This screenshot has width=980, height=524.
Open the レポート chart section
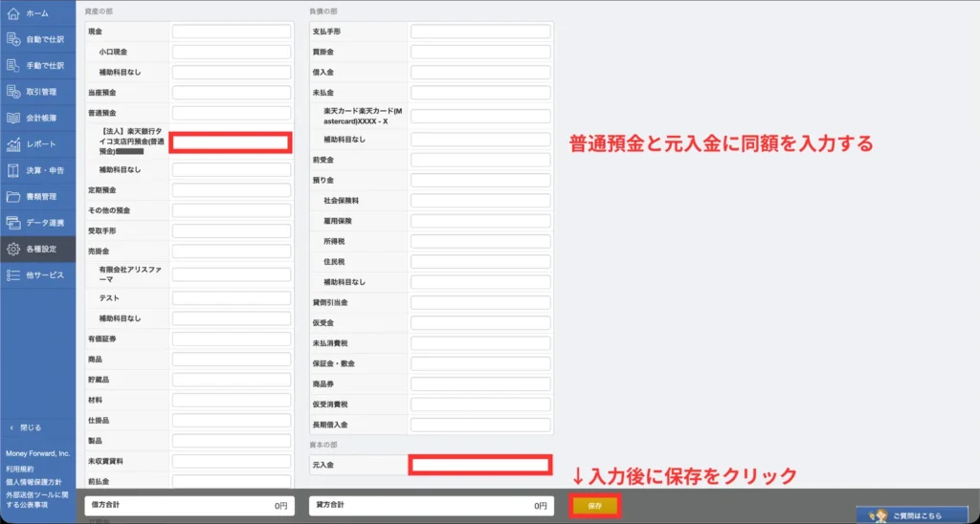click(37, 144)
